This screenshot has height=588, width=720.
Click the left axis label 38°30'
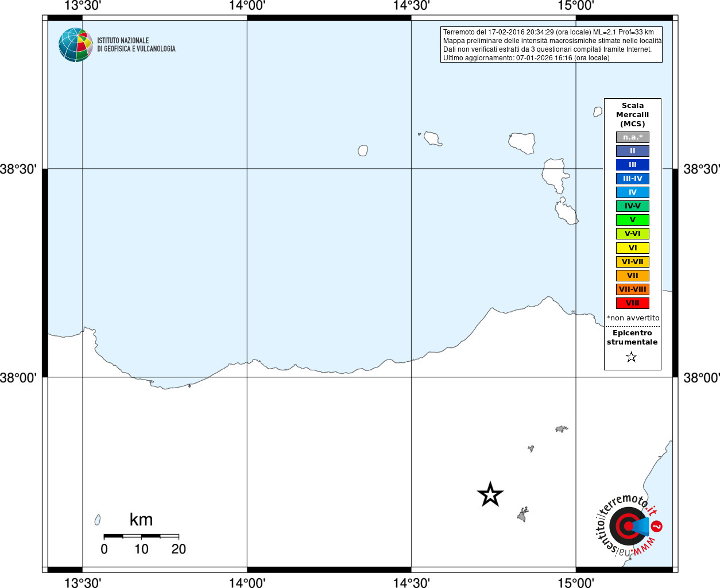pyautogui.click(x=18, y=169)
